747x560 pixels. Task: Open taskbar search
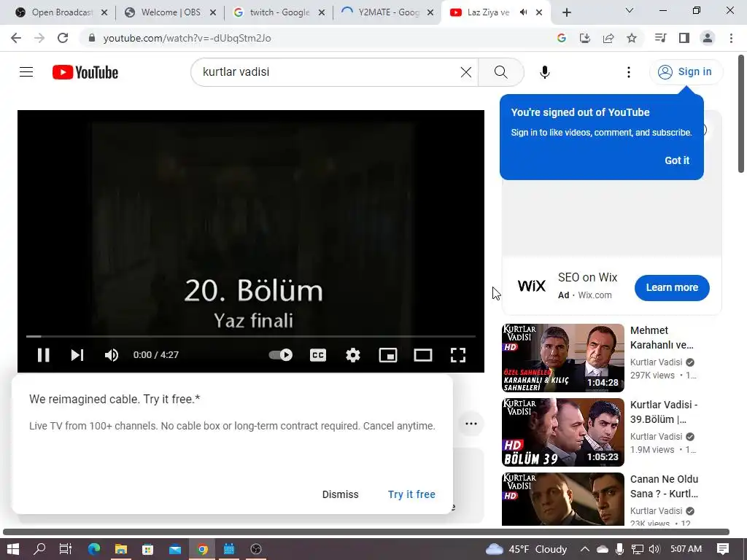39,549
